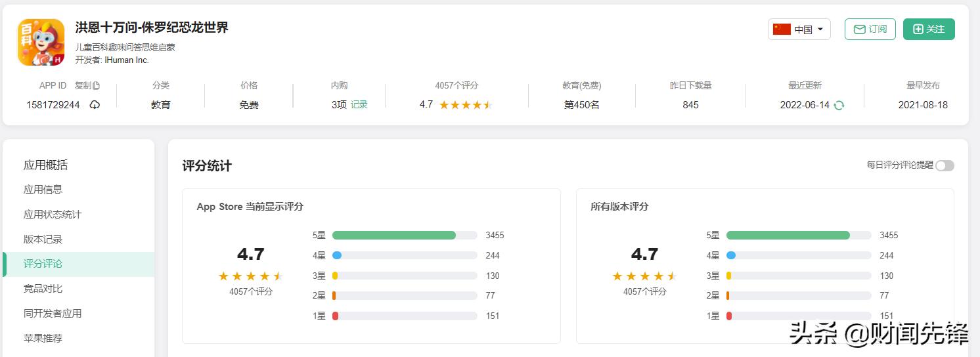
Task: Click the 4星 blue bar in App Store 当前显示评分
Action: click(x=337, y=255)
